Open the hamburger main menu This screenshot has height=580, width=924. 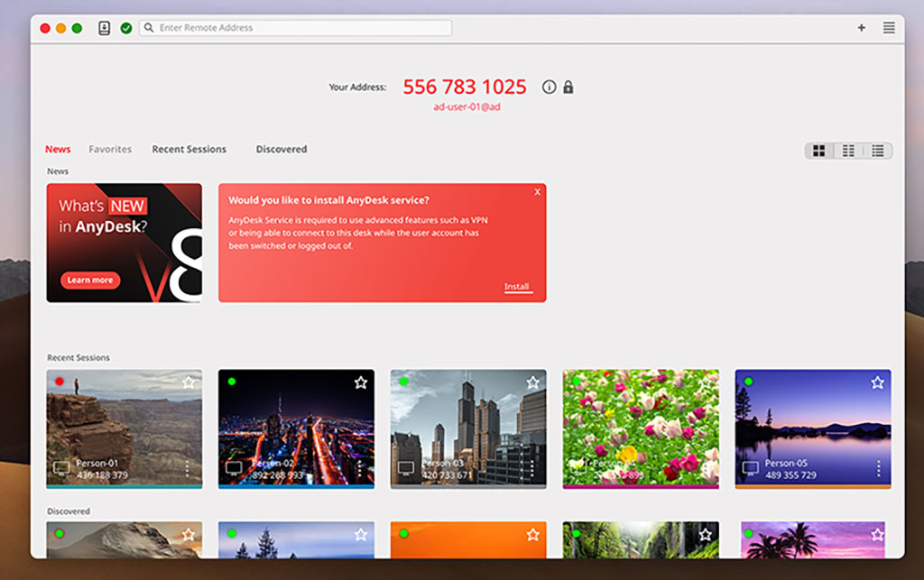[889, 28]
